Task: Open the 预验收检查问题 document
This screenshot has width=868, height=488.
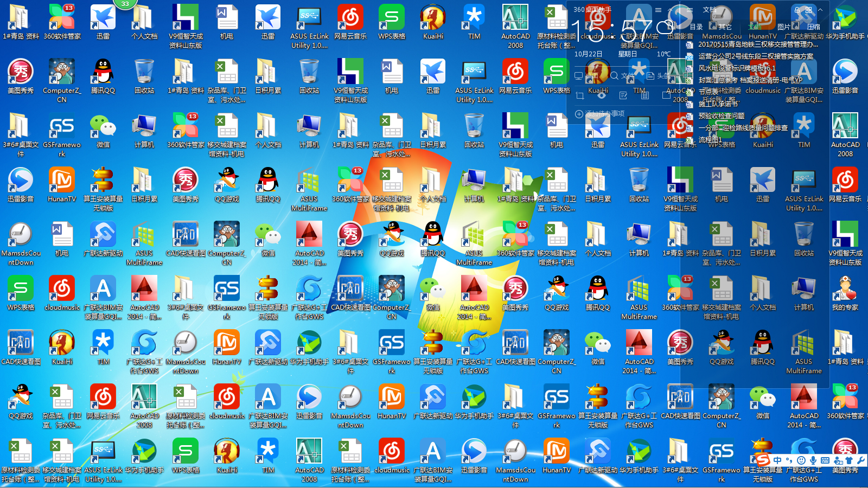Action: click(721, 116)
